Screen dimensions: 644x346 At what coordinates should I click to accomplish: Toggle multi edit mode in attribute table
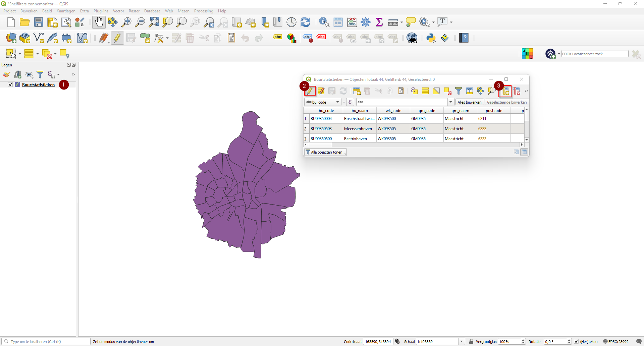pos(321,91)
